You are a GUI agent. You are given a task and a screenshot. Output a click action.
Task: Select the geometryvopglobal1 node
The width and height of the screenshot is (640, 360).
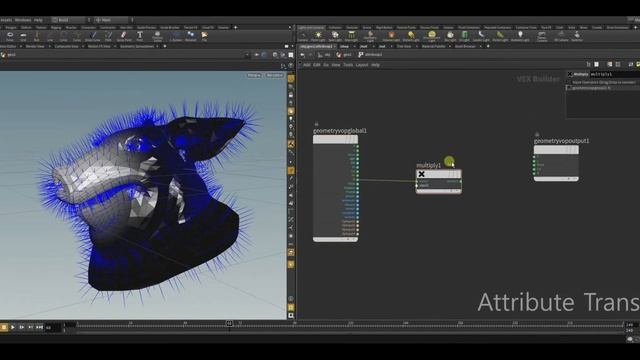coord(336,189)
